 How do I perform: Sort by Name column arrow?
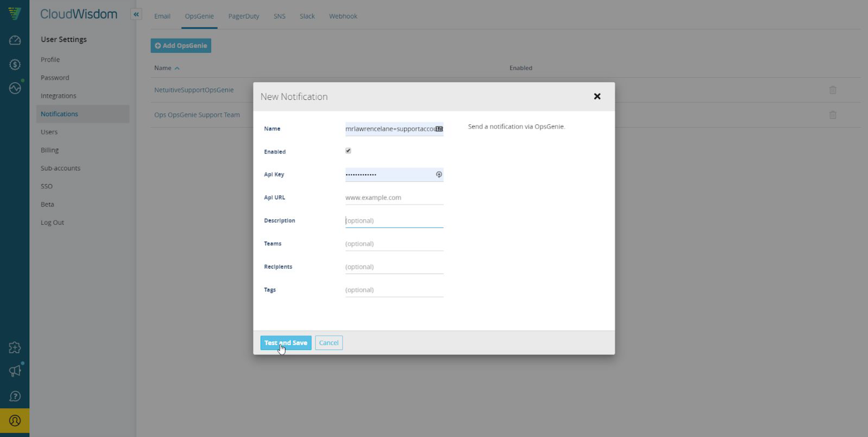[177, 68]
